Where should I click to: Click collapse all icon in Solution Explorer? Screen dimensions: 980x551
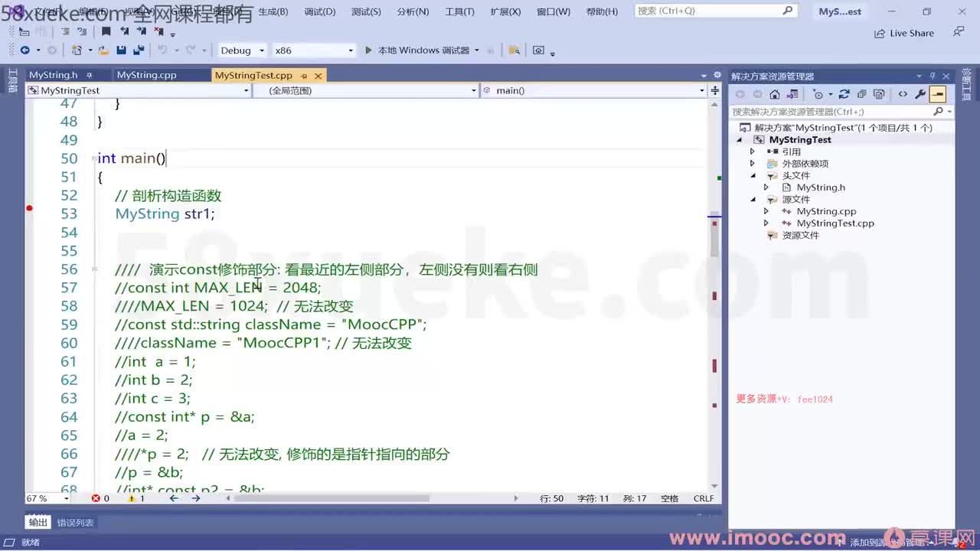coord(861,94)
